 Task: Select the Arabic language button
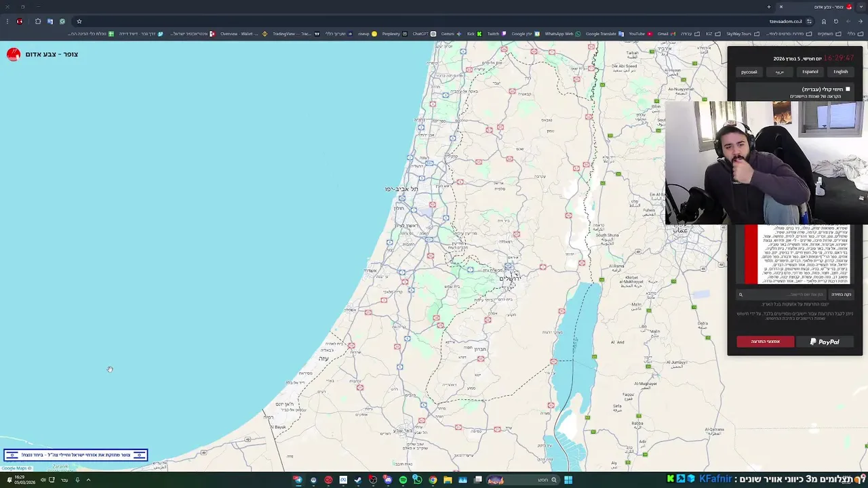pos(779,72)
